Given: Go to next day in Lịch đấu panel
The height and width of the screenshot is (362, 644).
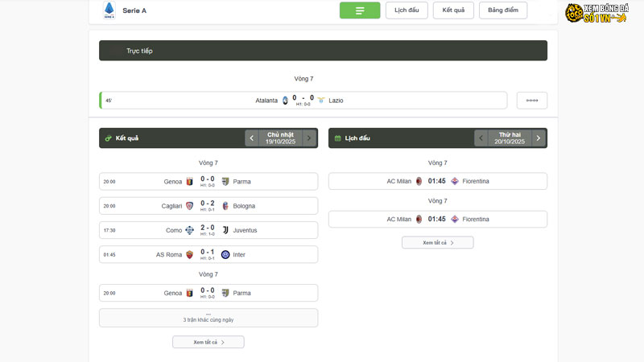Looking at the screenshot, I should tap(539, 138).
